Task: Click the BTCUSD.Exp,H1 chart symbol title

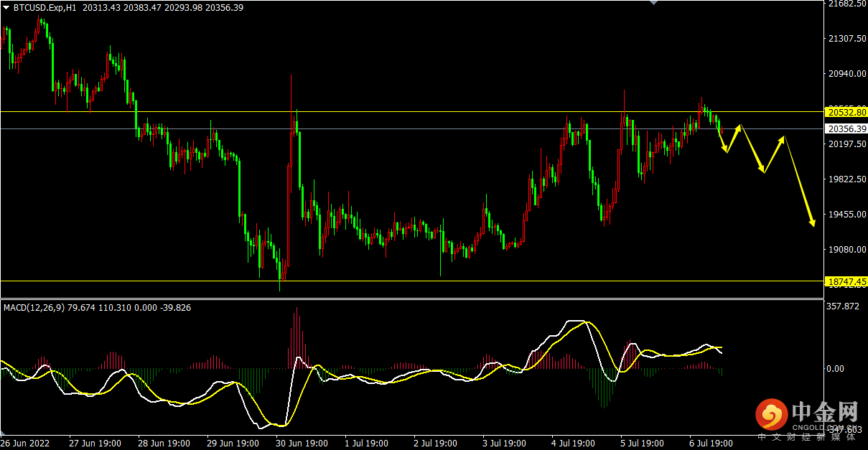Action: (x=45, y=8)
